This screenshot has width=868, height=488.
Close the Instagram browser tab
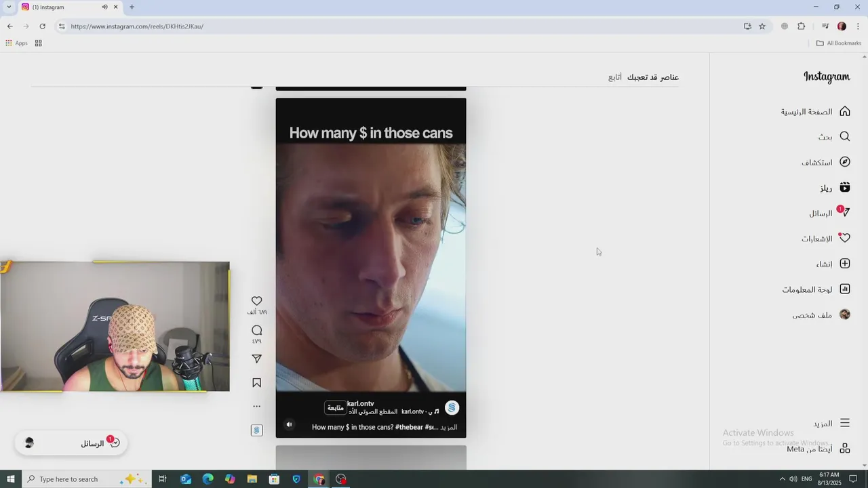[x=115, y=7]
